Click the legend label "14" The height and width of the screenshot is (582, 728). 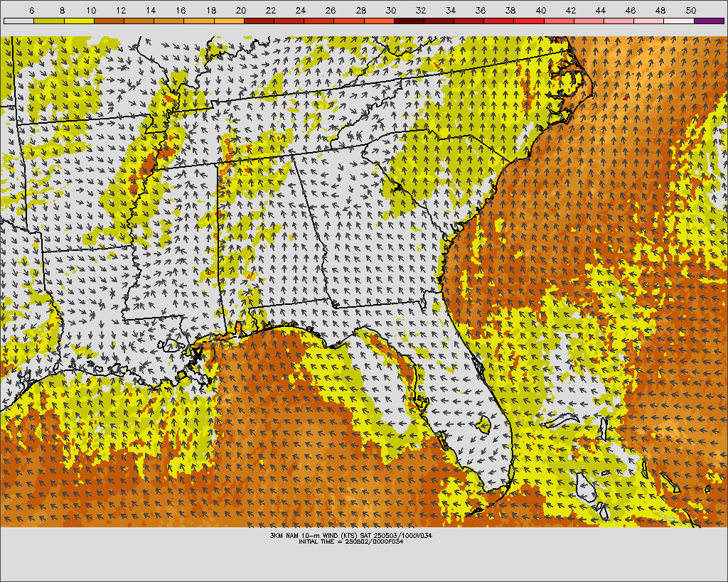click(x=151, y=10)
